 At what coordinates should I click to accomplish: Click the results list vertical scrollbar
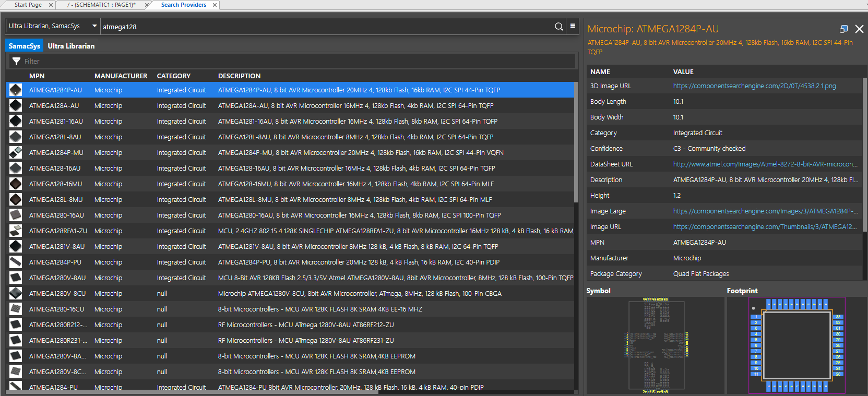click(576, 142)
